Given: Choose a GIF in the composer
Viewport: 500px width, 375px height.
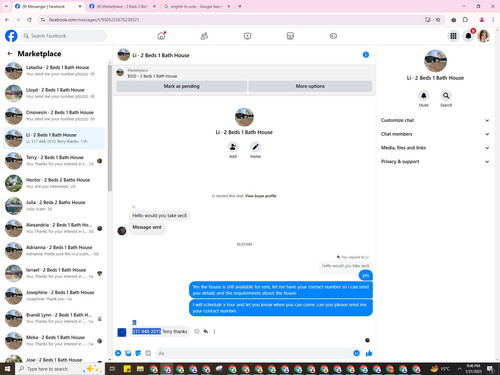Looking at the screenshot, I should click(x=148, y=353).
